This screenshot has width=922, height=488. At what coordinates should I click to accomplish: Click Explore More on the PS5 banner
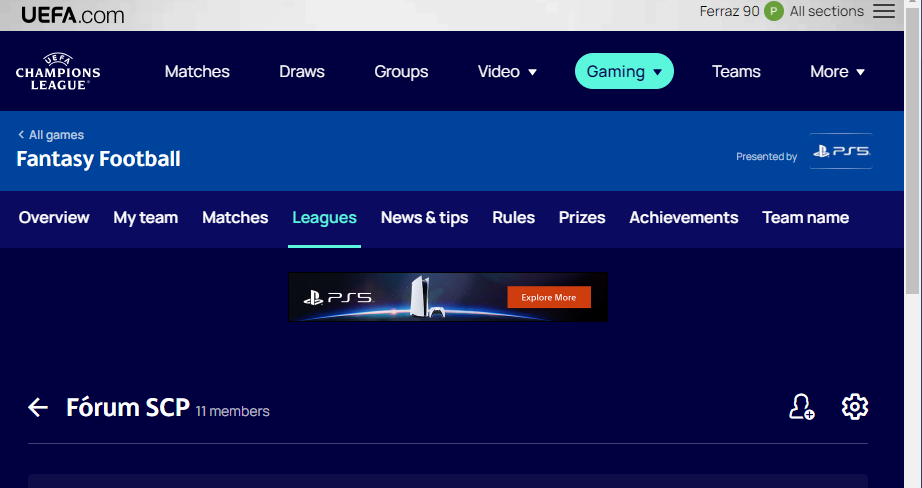[549, 298]
